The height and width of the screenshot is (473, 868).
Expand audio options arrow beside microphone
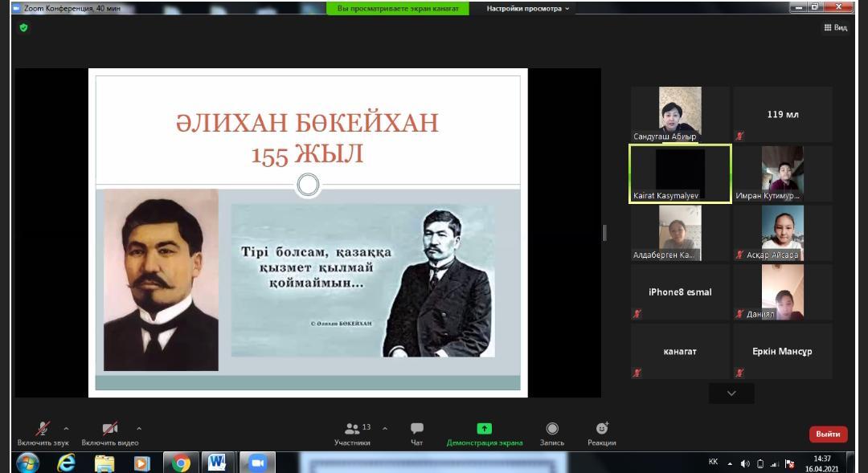pyautogui.click(x=66, y=428)
